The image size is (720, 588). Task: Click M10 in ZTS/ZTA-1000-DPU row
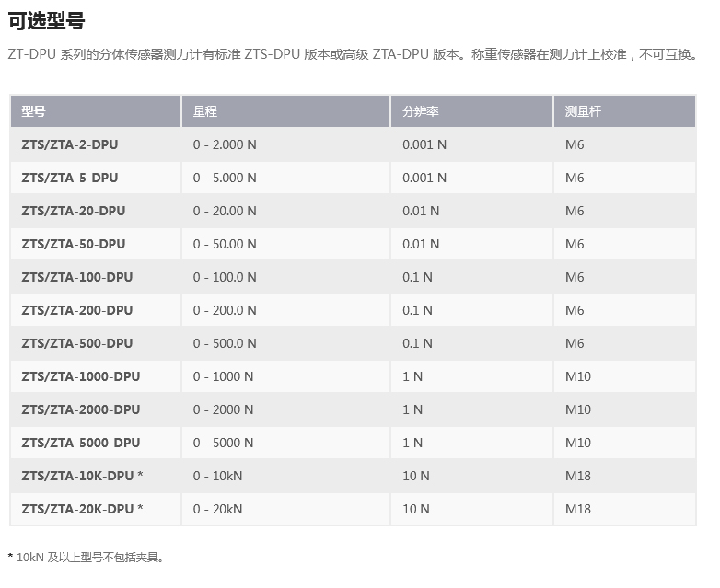click(578, 376)
